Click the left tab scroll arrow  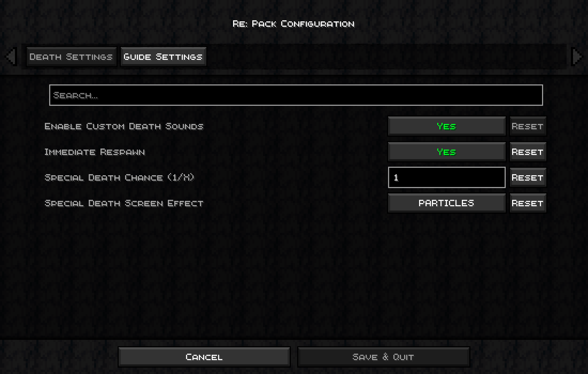click(11, 56)
